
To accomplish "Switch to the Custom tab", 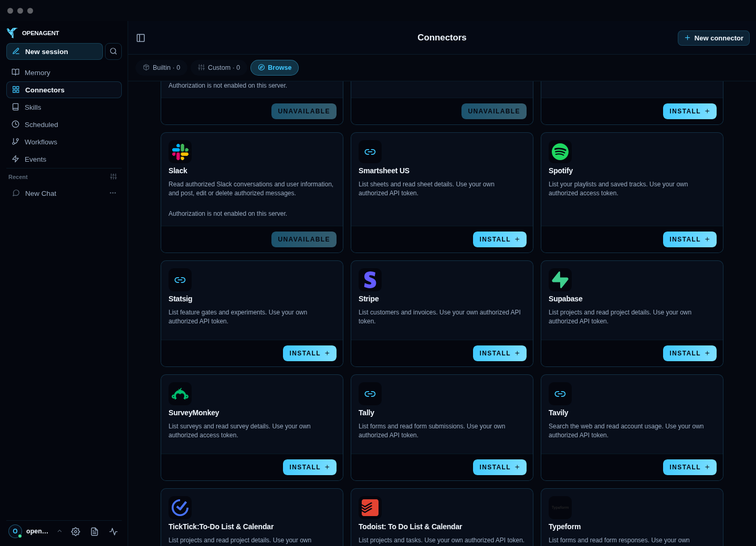I will (x=219, y=68).
